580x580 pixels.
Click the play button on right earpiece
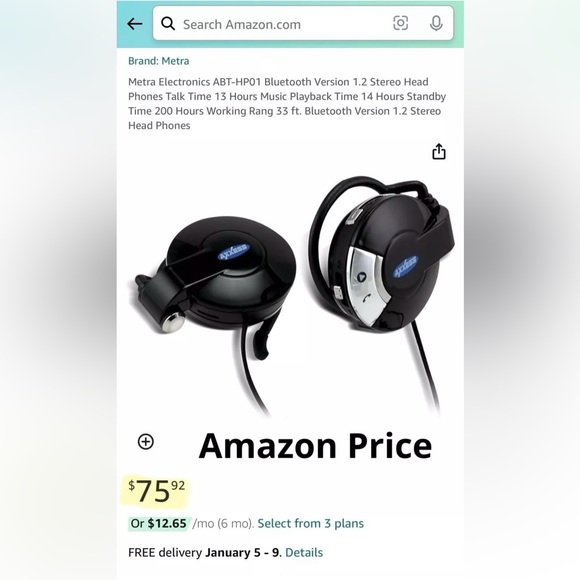[x=361, y=276]
